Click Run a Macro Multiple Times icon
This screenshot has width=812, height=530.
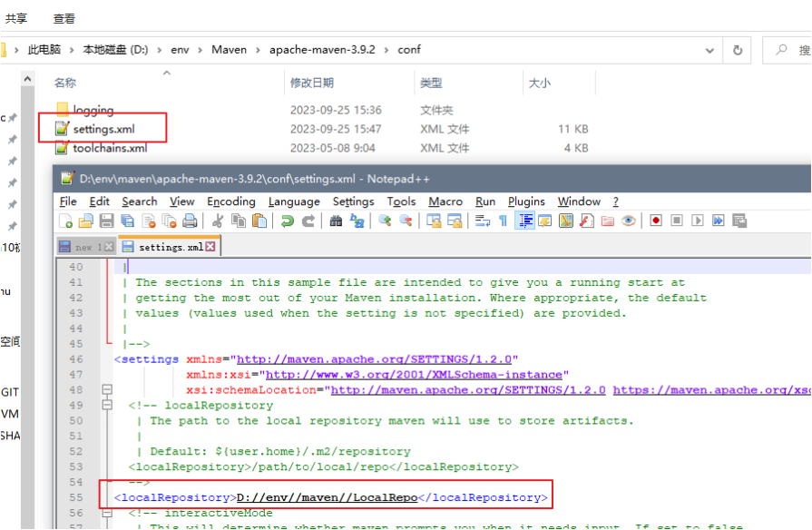pyautogui.click(x=719, y=221)
